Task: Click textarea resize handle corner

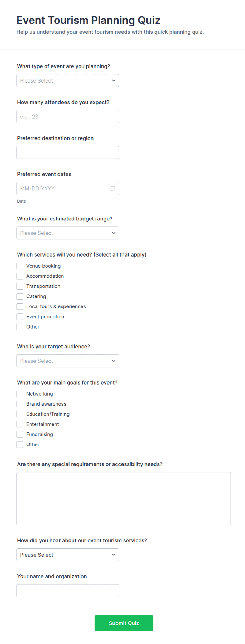Action: [x=228, y=522]
